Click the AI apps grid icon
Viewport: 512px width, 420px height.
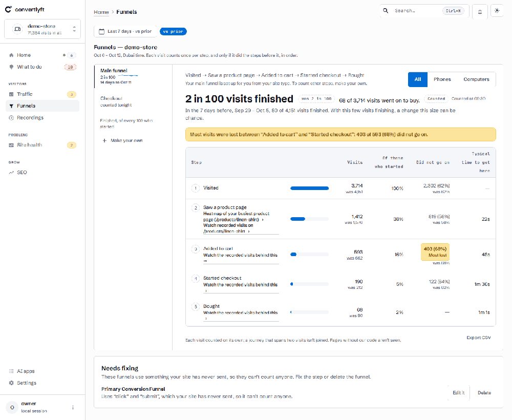[11, 371]
